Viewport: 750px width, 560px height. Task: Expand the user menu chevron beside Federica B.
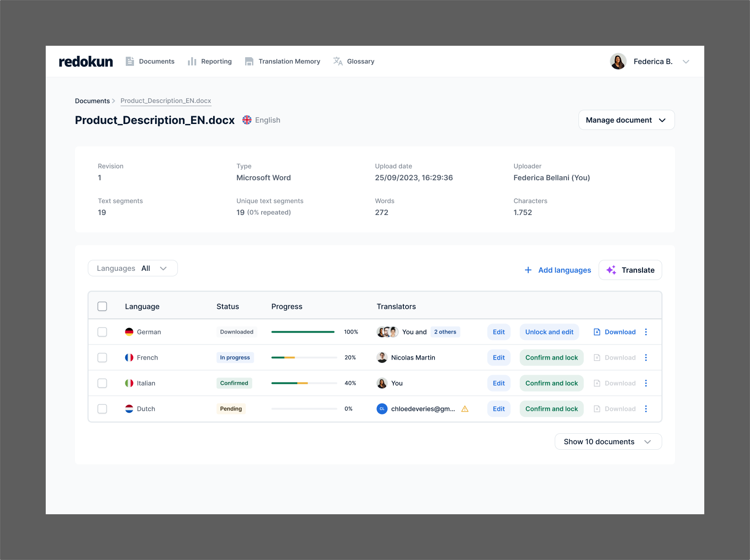pos(686,61)
